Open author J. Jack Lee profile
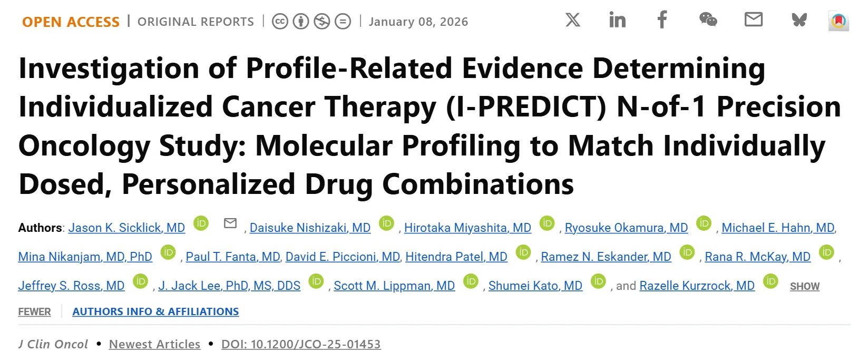868x361 pixels. click(x=229, y=286)
